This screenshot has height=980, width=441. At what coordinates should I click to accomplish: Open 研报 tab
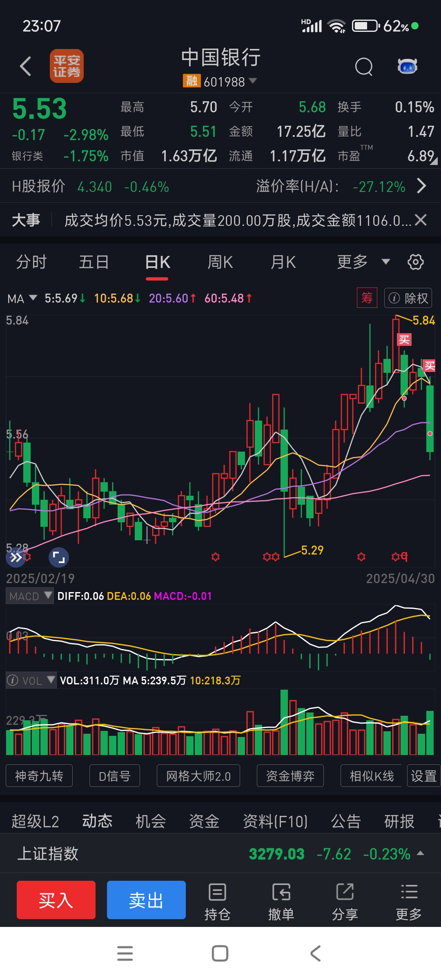click(399, 821)
